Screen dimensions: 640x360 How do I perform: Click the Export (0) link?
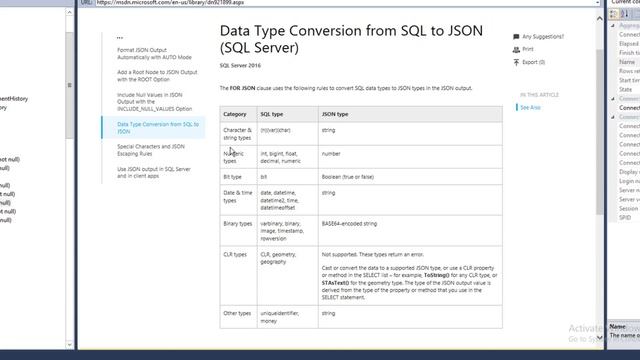click(533, 62)
